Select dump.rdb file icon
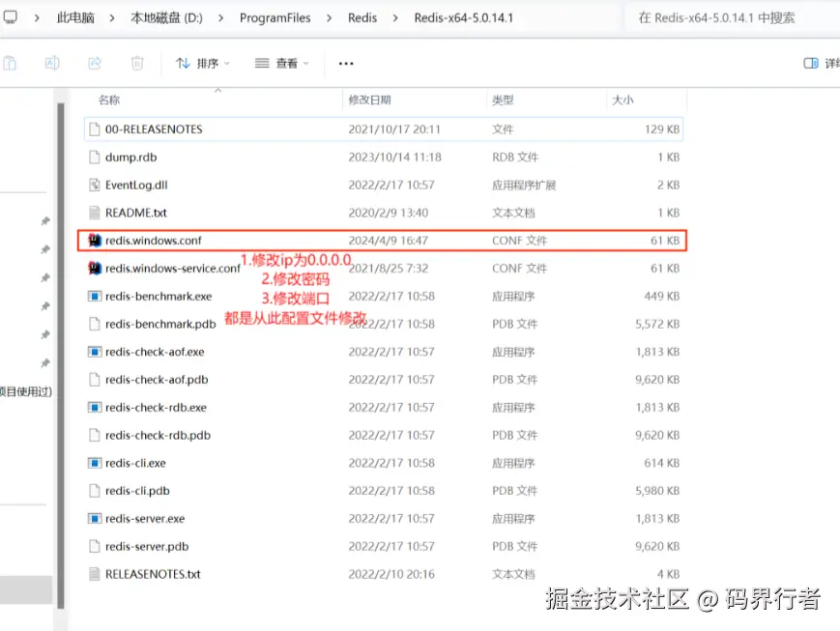840x631 pixels. point(95,157)
